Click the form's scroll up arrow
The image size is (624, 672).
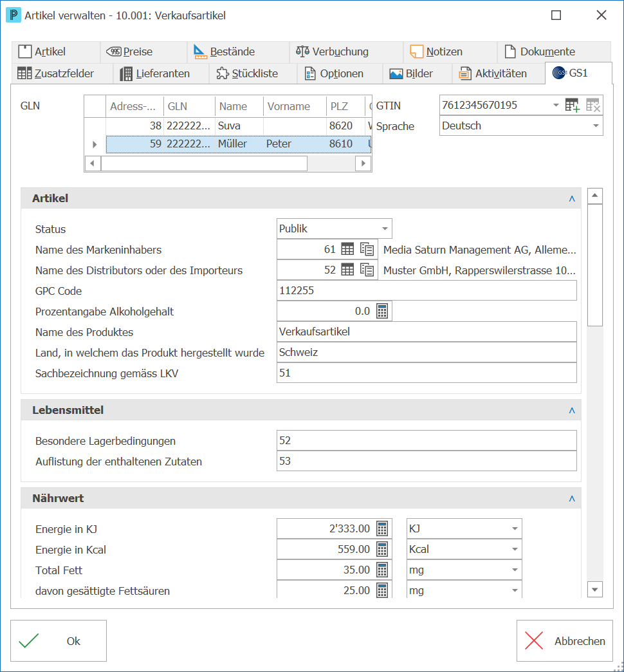click(x=595, y=196)
